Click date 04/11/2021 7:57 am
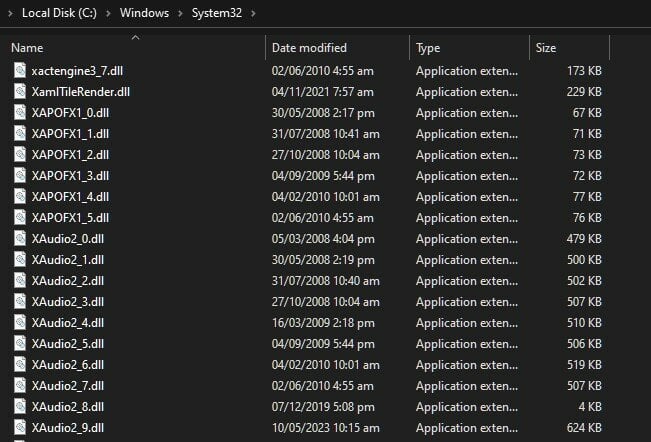The image size is (651, 442). (x=323, y=91)
